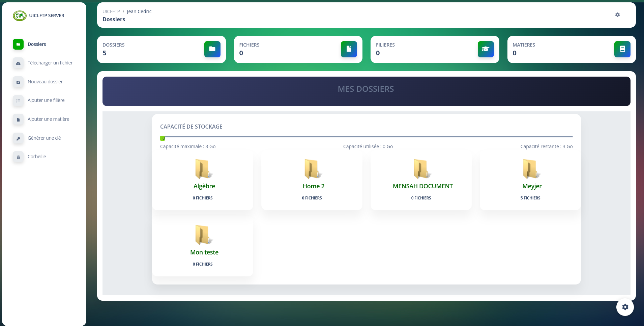The width and height of the screenshot is (644, 326).
Task: Click the Générer une clé key icon
Action: coord(18,138)
